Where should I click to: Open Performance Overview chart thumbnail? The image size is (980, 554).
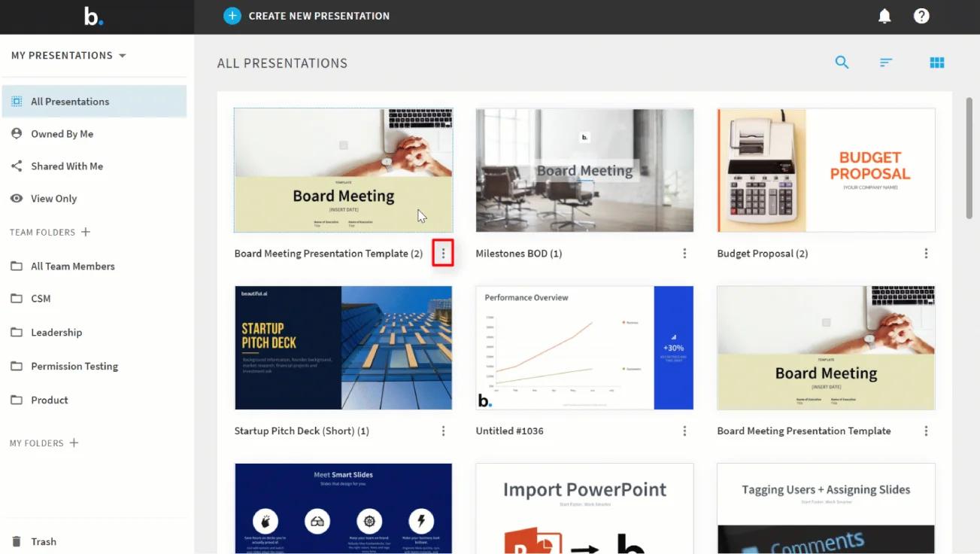(x=584, y=348)
